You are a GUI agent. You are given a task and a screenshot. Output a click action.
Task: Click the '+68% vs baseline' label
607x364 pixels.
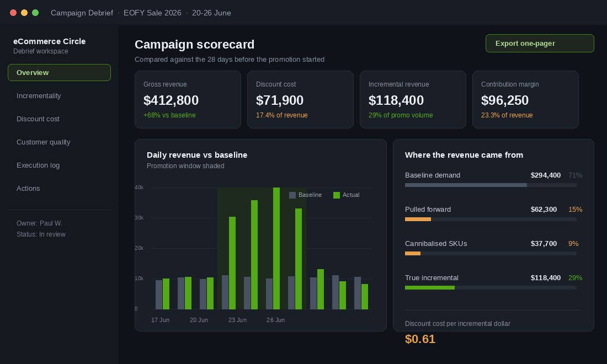169,115
